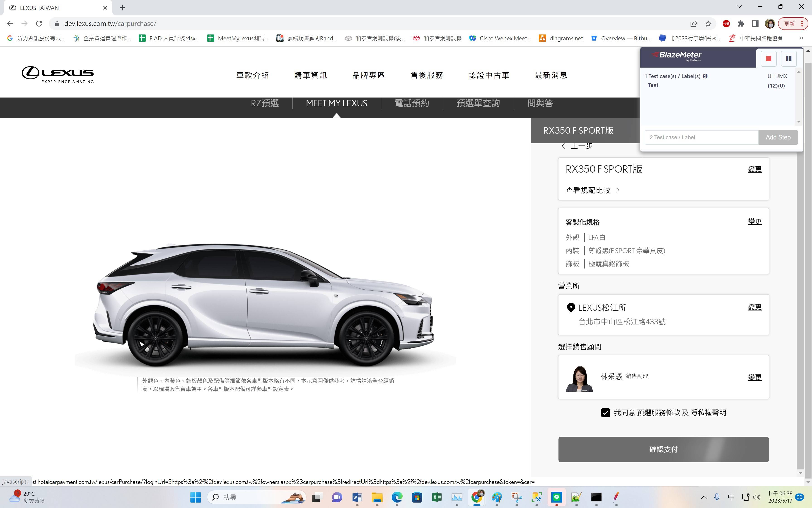This screenshot has width=812, height=508.
Task: Select the Test case row in BlazeMeter
Action: 716,85
